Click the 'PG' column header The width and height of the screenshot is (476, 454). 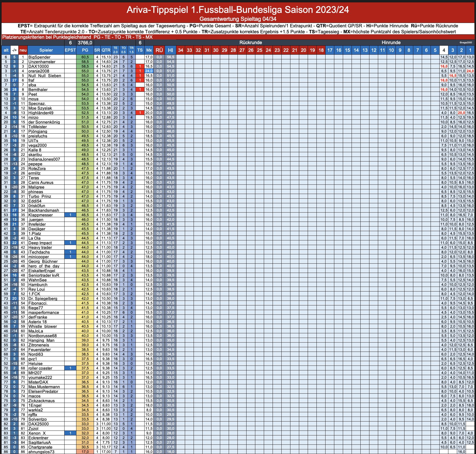[x=85, y=50]
